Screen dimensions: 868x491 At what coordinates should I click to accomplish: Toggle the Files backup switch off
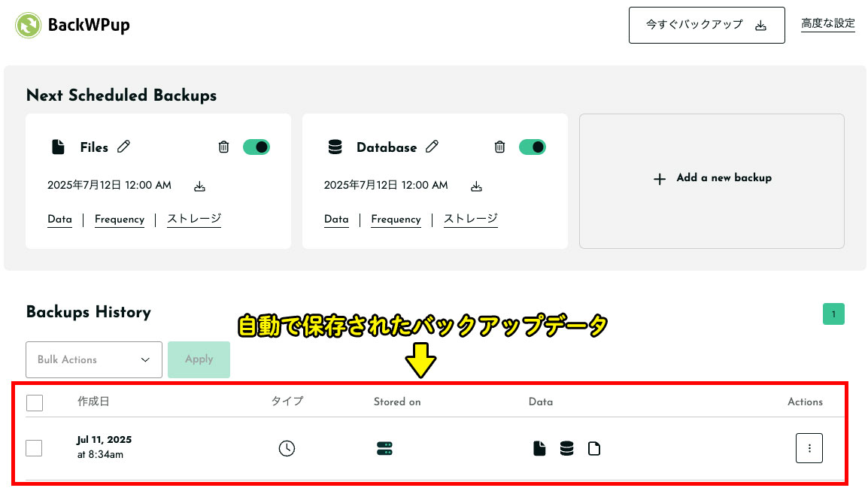(256, 147)
